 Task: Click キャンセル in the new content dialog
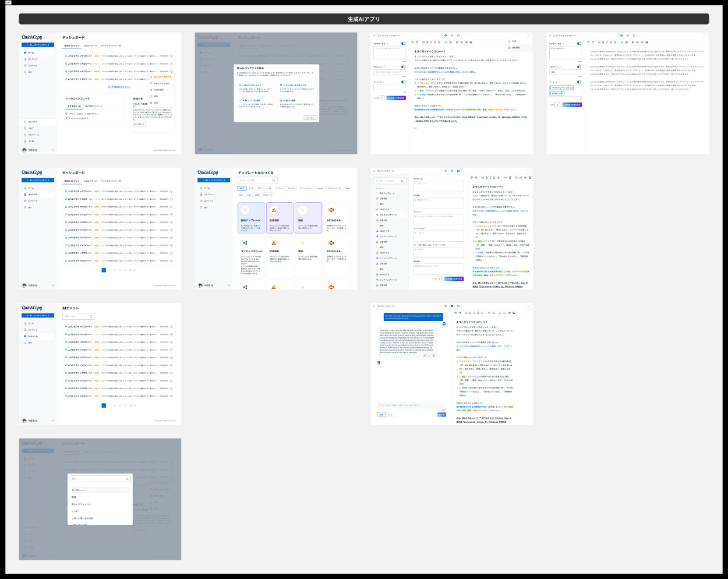click(310, 118)
